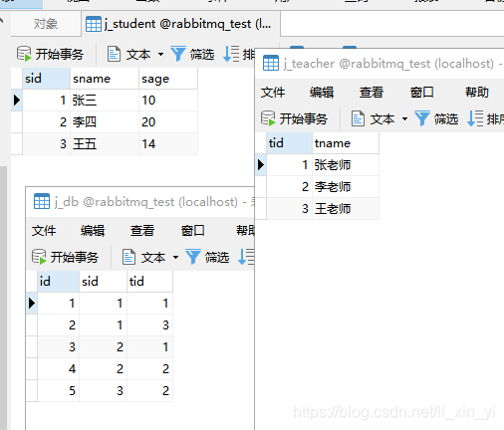Select the cell 张三
Image resolution: width=504 pixels, height=430 pixels.
pyautogui.click(x=105, y=101)
